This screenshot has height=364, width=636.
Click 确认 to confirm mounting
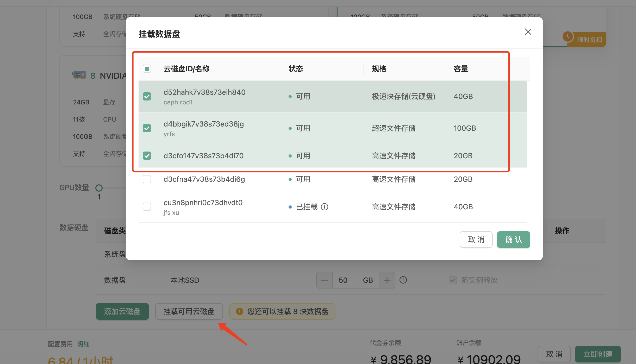point(513,240)
